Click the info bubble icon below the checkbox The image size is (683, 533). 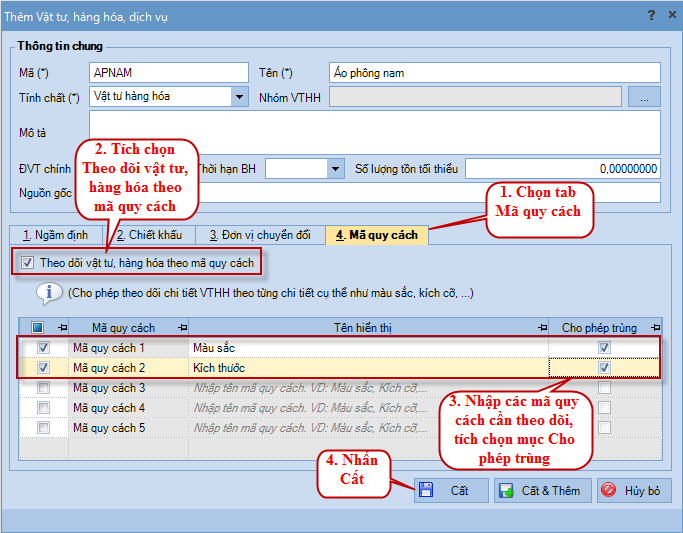coord(49,293)
